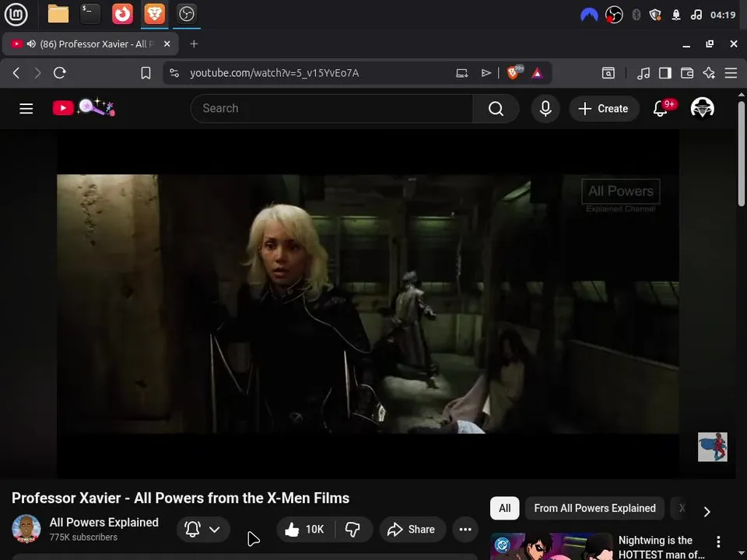
Task: Open the Nightwing video thumbnail
Action: pos(551,547)
